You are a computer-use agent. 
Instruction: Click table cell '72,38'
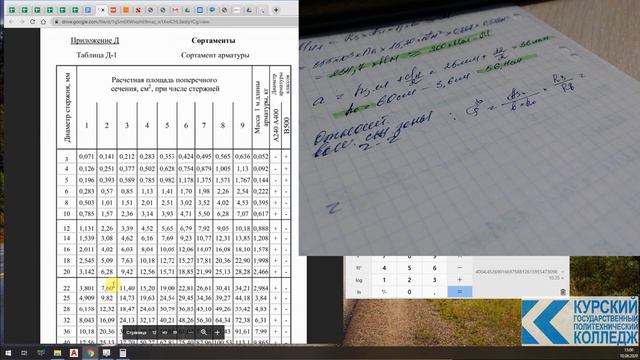coord(242,320)
